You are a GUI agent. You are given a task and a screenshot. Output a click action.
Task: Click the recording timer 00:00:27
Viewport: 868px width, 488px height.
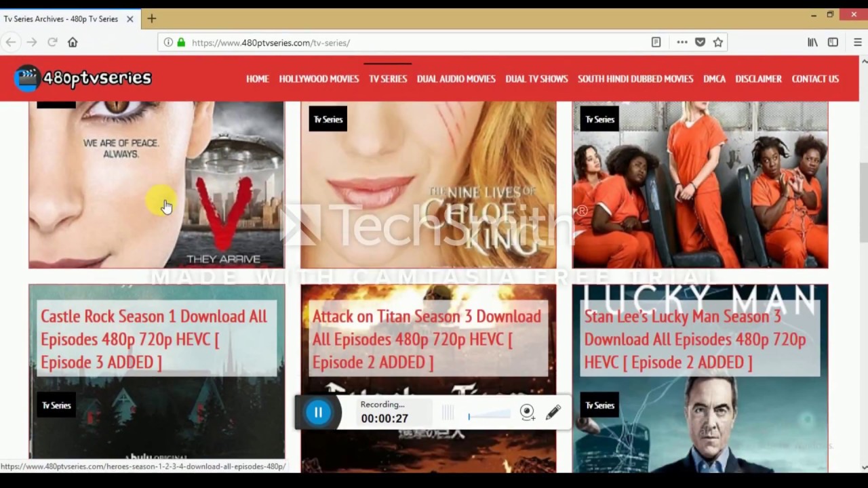(x=384, y=419)
